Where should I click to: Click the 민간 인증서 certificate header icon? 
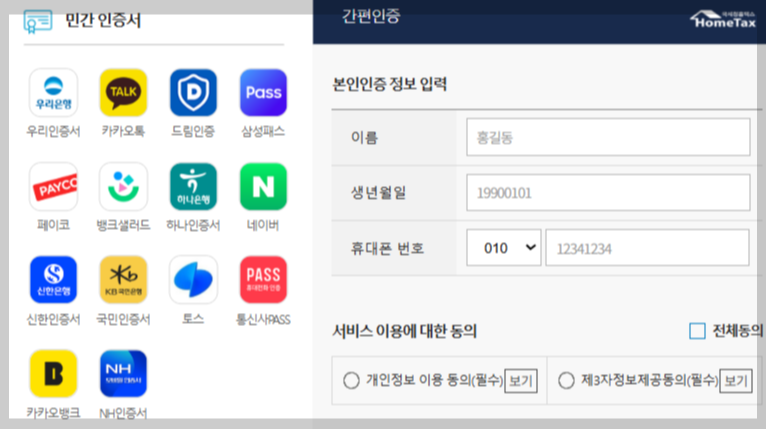pos(38,21)
